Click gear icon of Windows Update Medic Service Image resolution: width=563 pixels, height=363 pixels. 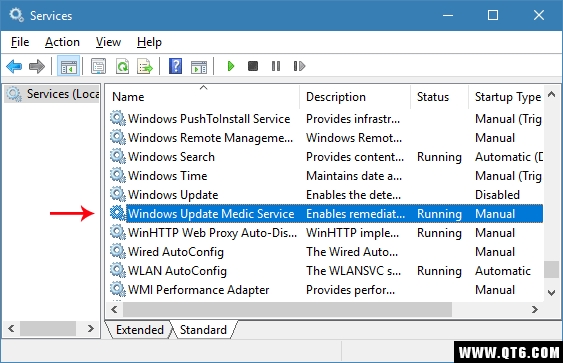[x=118, y=213]
